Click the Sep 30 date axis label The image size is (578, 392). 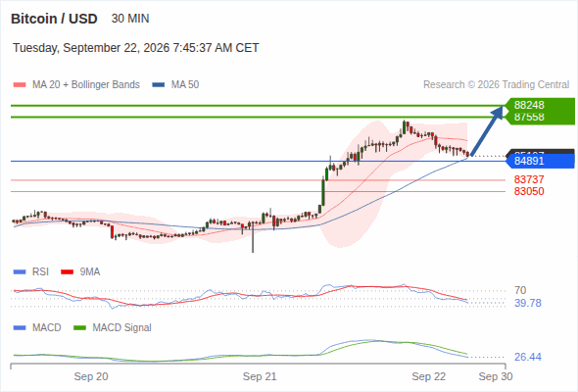(x=496, y=376)
